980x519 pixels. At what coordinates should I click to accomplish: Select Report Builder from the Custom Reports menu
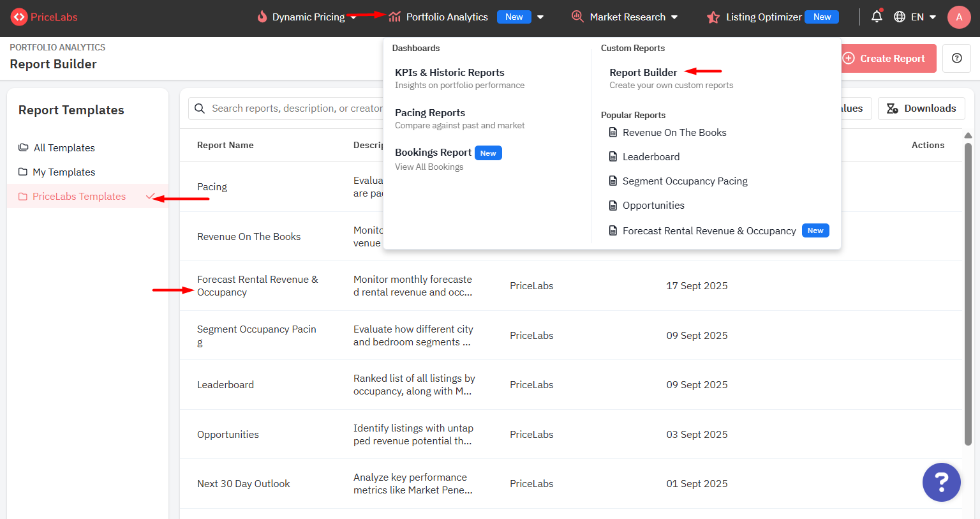(x=643, y=73)
